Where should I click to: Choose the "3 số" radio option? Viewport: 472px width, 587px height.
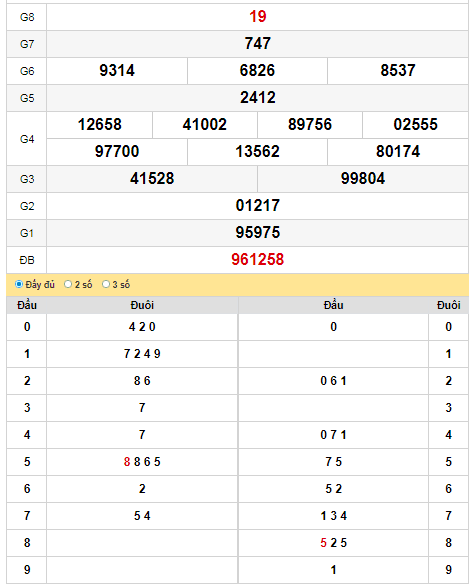(x=106, y=285)
